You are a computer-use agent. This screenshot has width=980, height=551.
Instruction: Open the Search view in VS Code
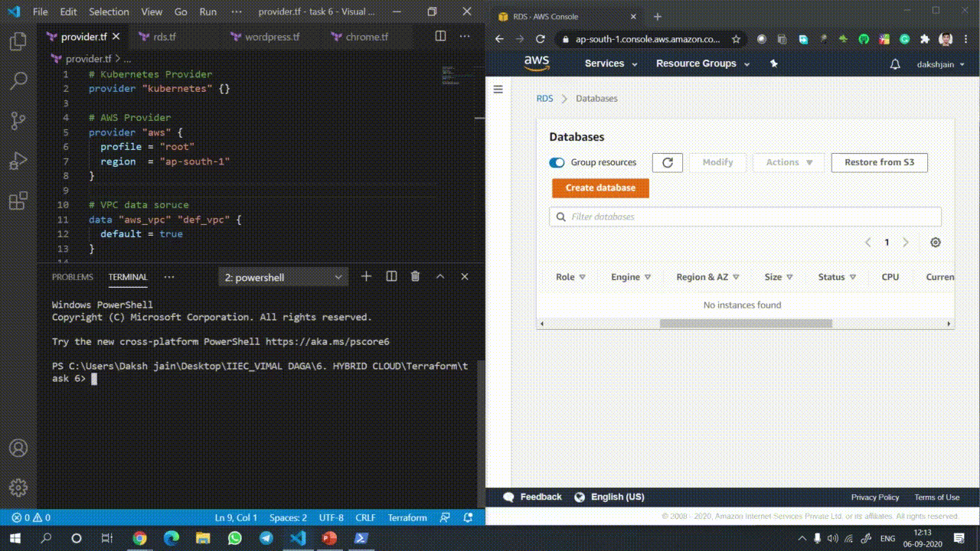coord(18,80)
